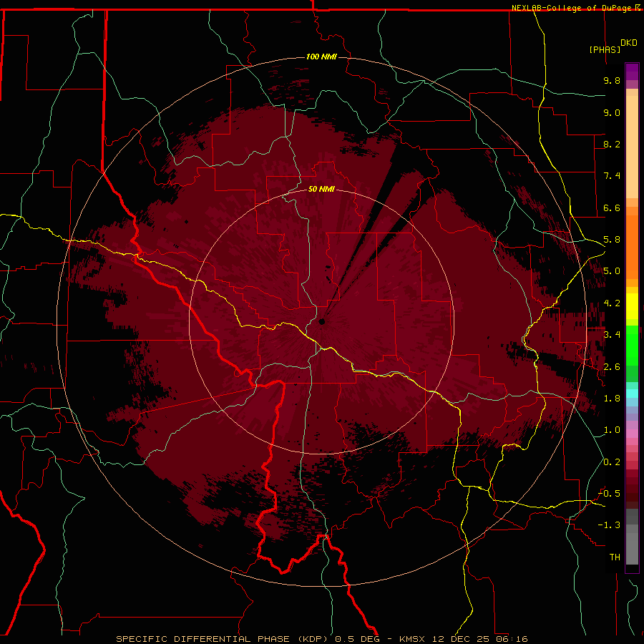This screenshot has width=644, height=644.
Task: Click the -0.5 value on the color scale
Action: point(609,494)
